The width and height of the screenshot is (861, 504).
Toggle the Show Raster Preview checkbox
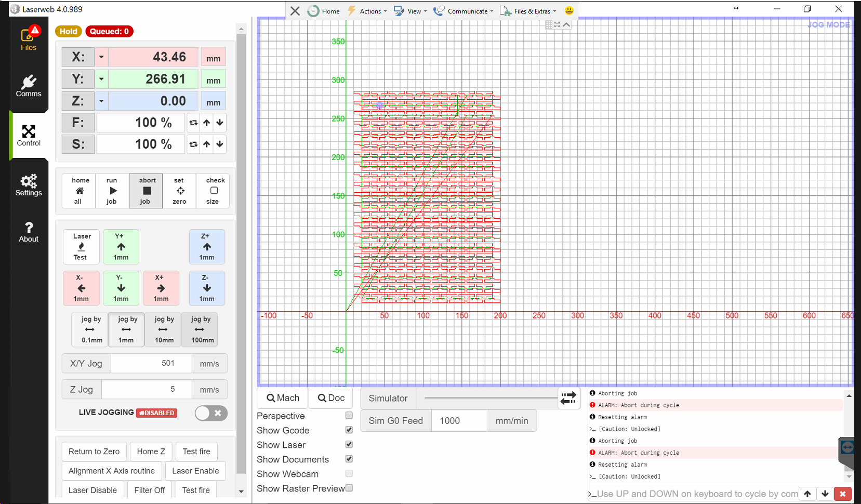click(x=349, y=488)
